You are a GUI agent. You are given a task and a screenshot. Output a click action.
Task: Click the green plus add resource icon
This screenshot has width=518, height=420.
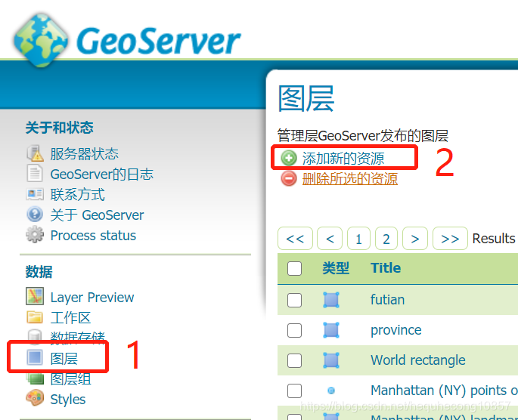click(289, 158)
